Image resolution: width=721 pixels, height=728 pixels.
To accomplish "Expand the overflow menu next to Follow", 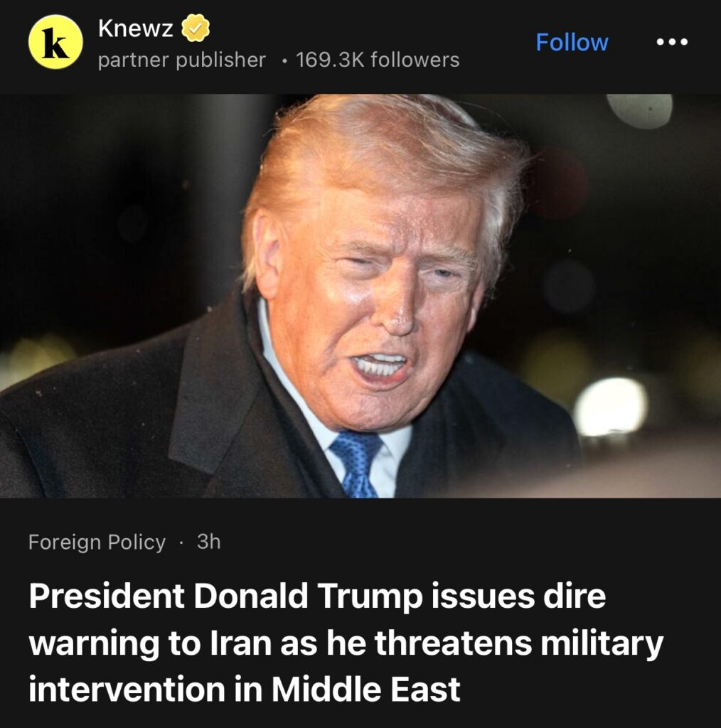I will click(x=672, y=42).
